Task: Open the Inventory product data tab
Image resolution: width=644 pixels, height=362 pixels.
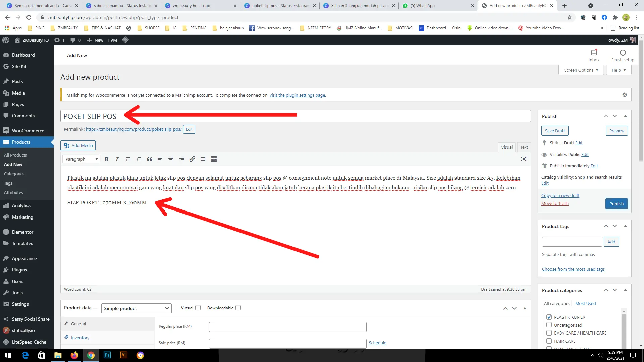Action: point(80,338)
